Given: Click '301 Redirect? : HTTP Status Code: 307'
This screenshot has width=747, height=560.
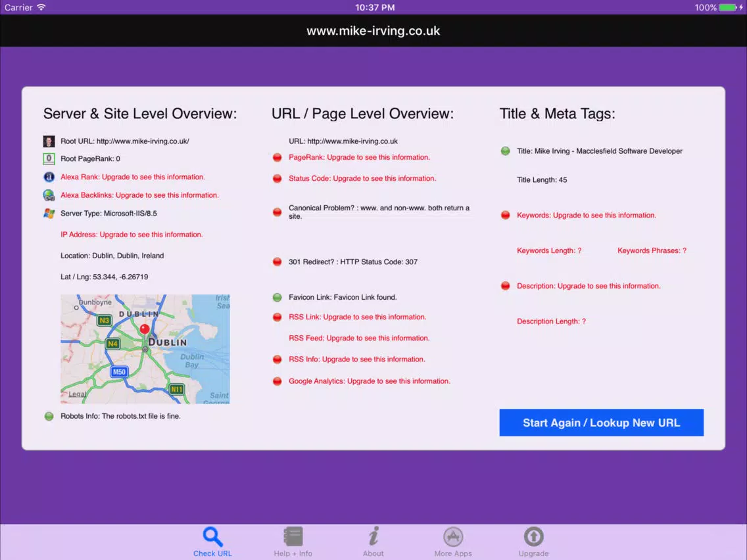Looking at the screenshot, I should point(353,262).
